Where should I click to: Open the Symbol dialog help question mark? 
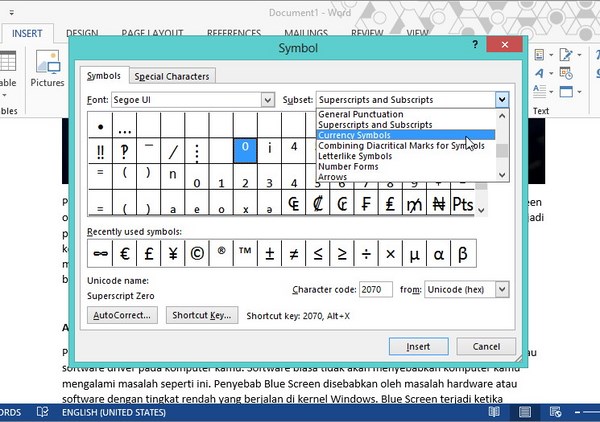[475, 45]
